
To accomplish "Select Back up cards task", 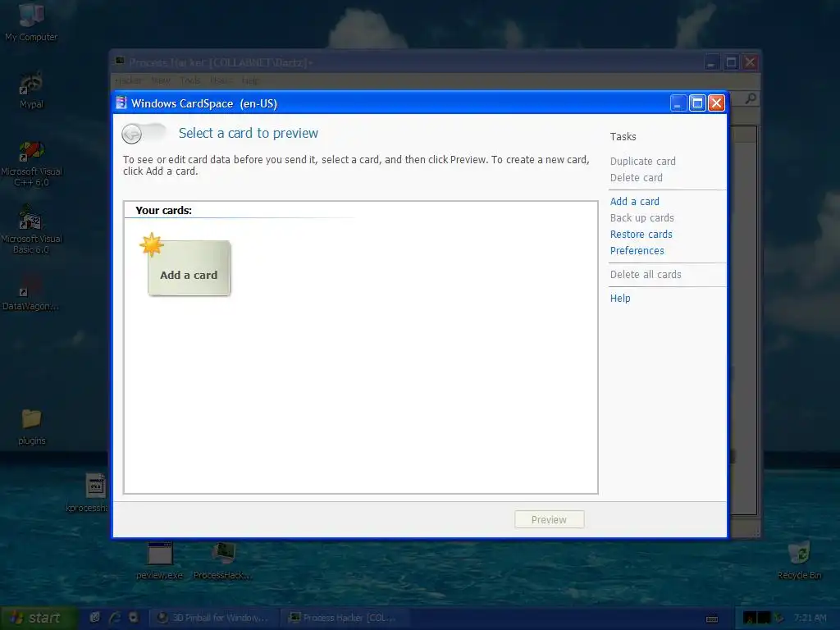I will (641, 218).
